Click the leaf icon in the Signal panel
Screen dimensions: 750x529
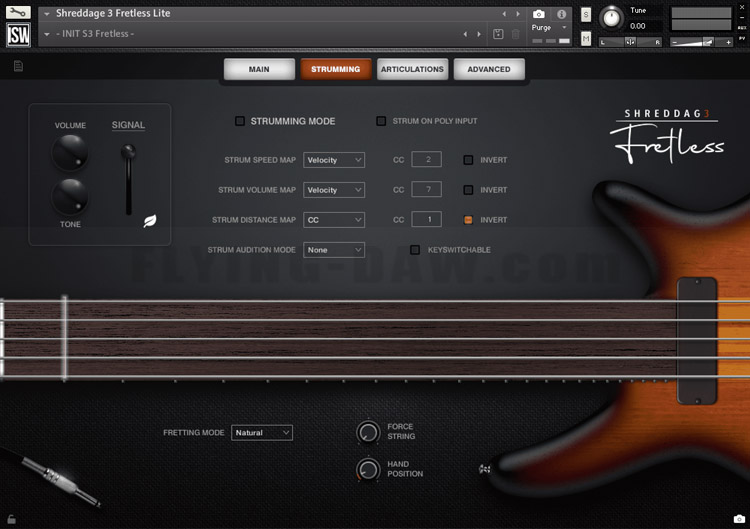[150, 220]
